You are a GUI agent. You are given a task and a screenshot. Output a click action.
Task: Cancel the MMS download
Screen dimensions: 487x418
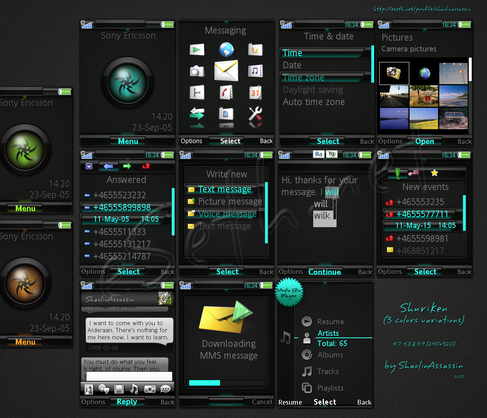[x=262, y=402]
